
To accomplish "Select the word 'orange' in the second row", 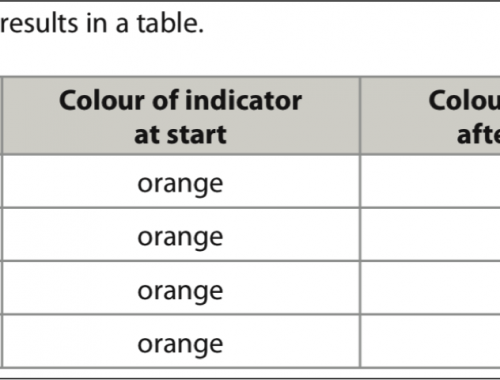I will (x=180, y=237).
